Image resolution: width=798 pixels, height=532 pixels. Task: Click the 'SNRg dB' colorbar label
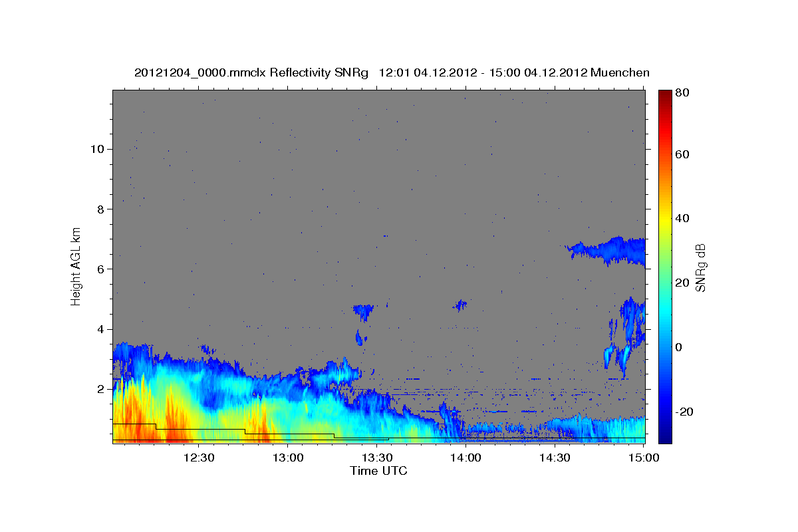click(x=700, y=267)
